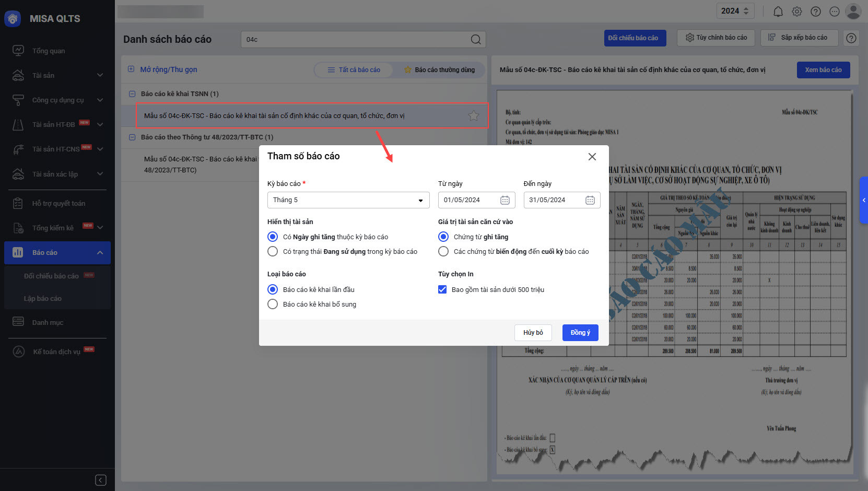Screen dimensions: 868x491
Task: Star the Mẫu số 04c-ĐK-TSC report
Action: coord(473,116)
